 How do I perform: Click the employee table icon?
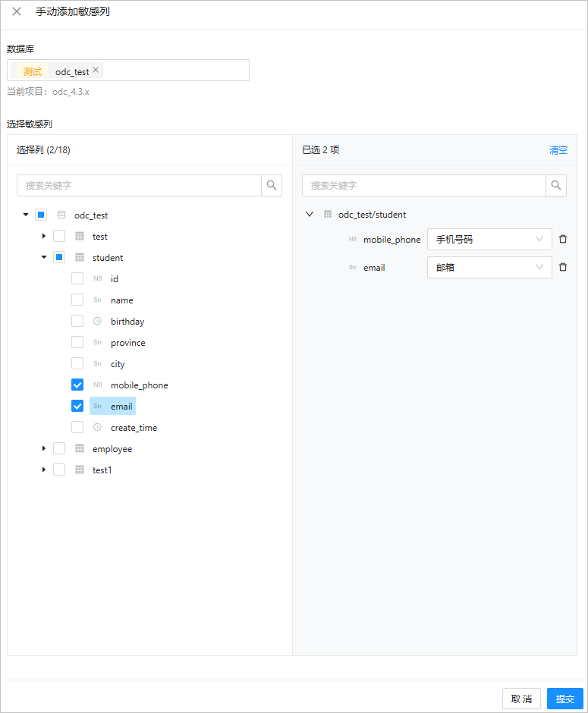80,448
